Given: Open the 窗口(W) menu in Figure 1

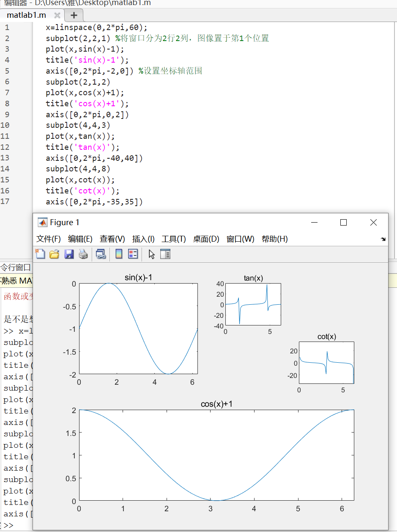Looking at the screenshot, I should (x=241, y=239).
